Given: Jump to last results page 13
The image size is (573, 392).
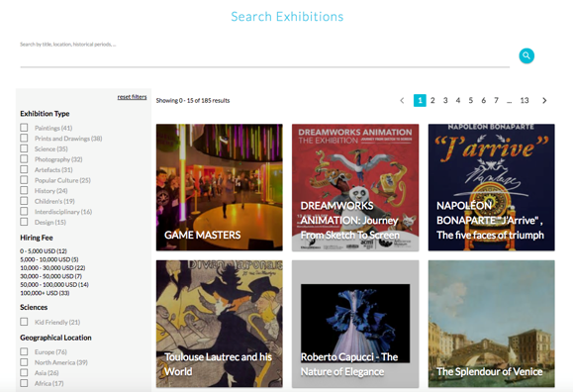Looking at the screenshot, I should (x=525, y=100).
